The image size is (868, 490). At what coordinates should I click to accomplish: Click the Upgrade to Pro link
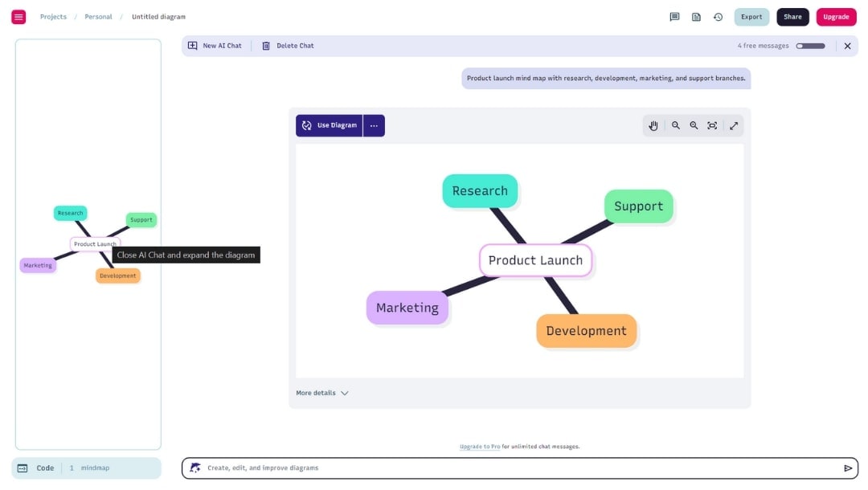click(x=479, y=447)
